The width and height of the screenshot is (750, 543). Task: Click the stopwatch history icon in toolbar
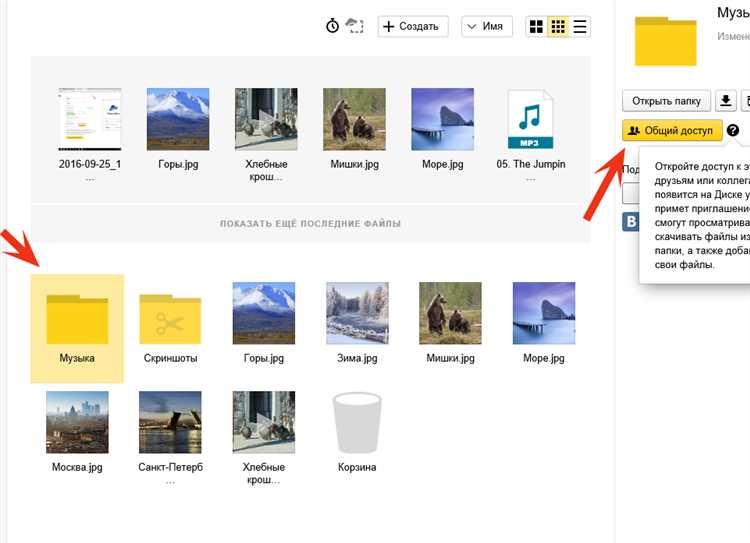[x=333, y=26]
